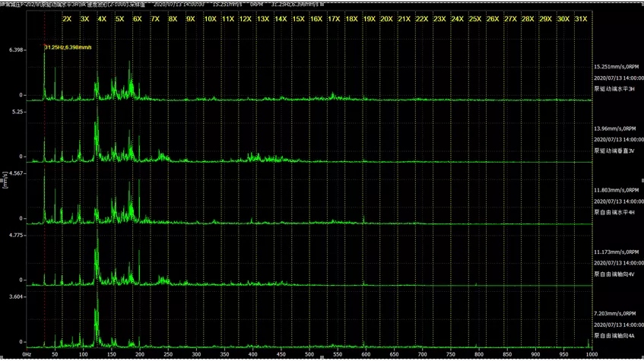Image resolution: width=644 pixels, height=361 pixels.
Task: Click the 6X harmonic order label
Action: tap(137, 18)
